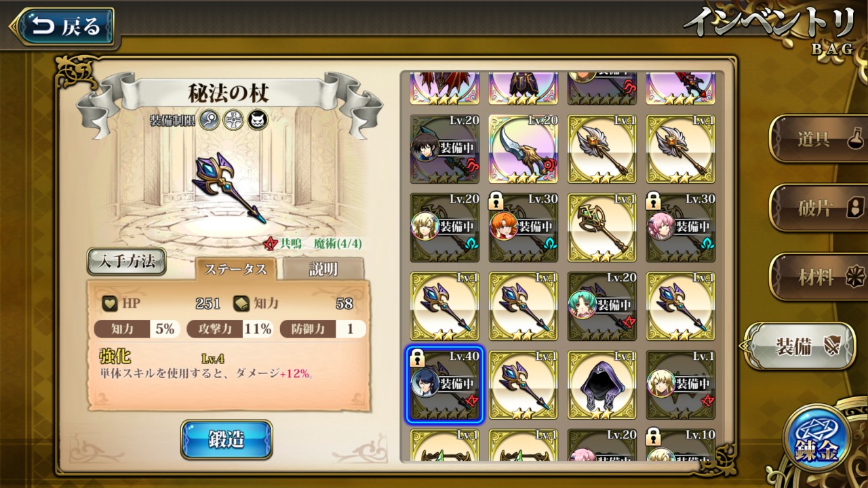Tap the cat-face equip-restriction icon
Screen dimensions: 868x488
pyautogui.click(x=257, y=121)
